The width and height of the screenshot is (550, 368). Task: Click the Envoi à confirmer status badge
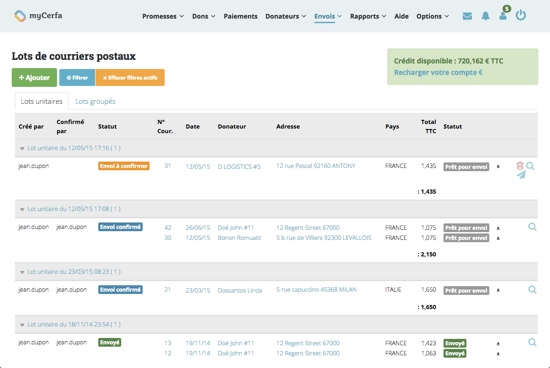coord(124,166)
